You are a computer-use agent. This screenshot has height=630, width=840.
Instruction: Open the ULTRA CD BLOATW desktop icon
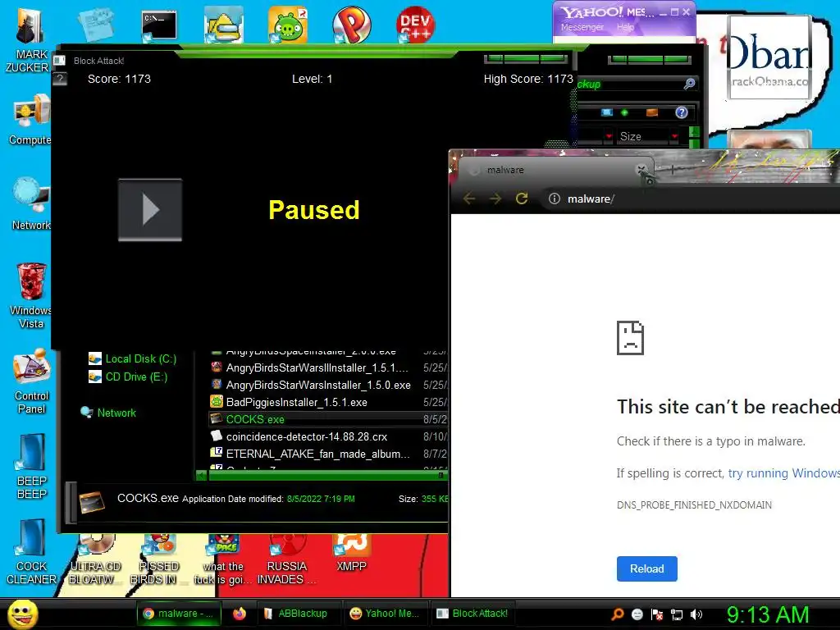click(x=95, y=560)
